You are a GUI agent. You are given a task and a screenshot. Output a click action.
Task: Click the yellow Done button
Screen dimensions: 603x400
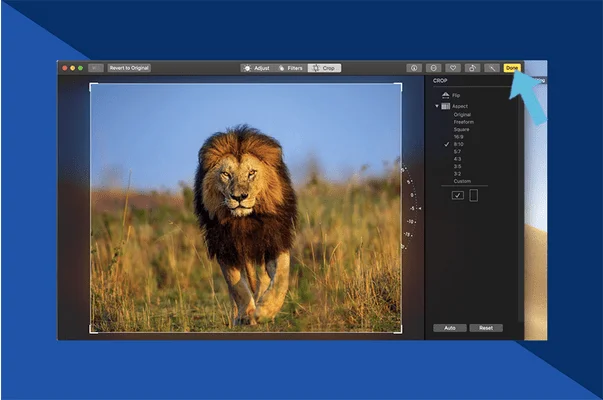512,68
